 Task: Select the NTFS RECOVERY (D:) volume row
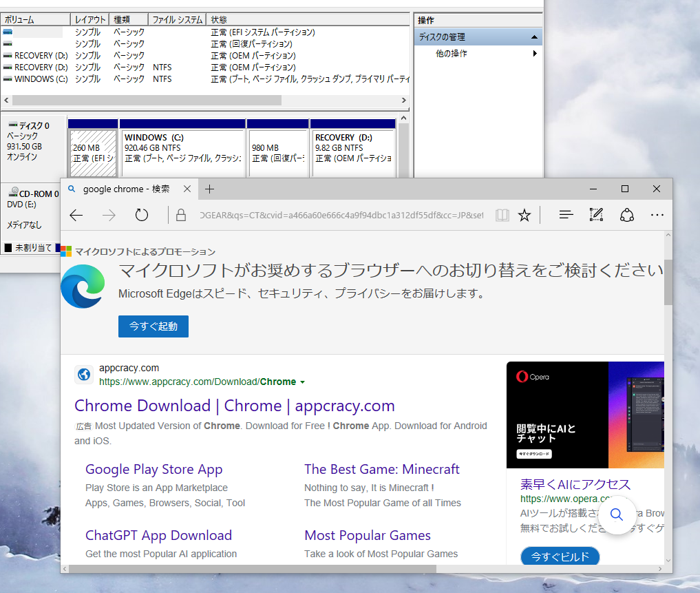pos(205,67)
